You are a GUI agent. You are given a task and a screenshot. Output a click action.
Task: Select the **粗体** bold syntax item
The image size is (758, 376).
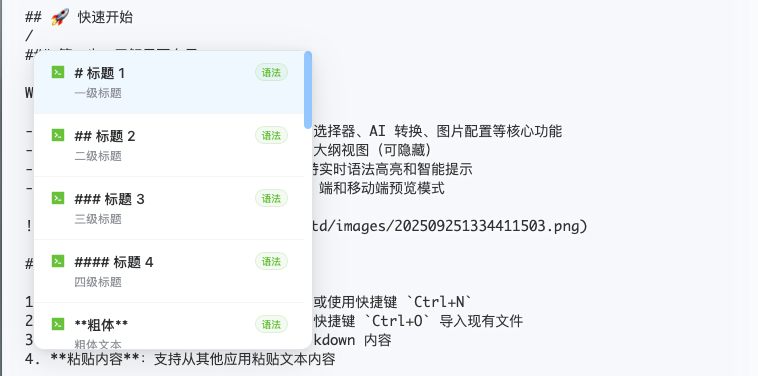tap(169, 326)
